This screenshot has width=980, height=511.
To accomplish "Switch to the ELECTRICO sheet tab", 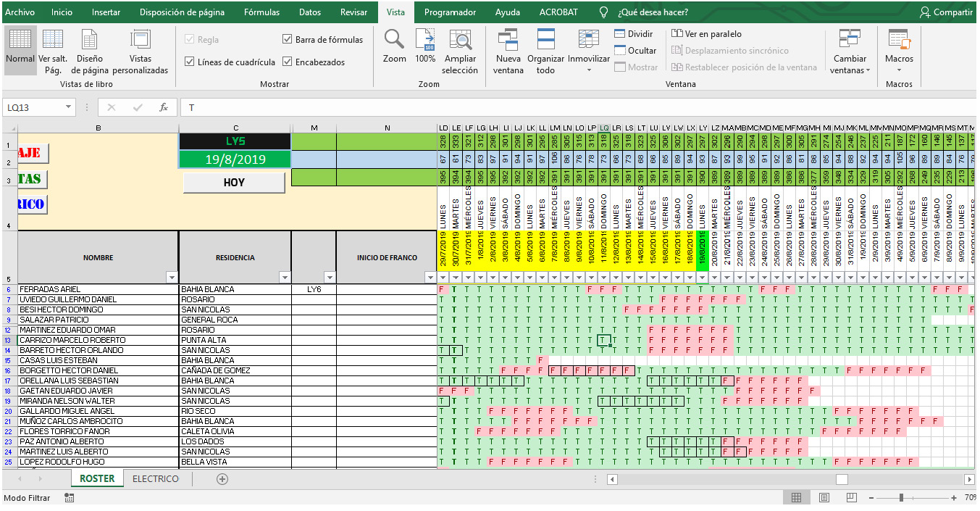I will tap(155, 479).
